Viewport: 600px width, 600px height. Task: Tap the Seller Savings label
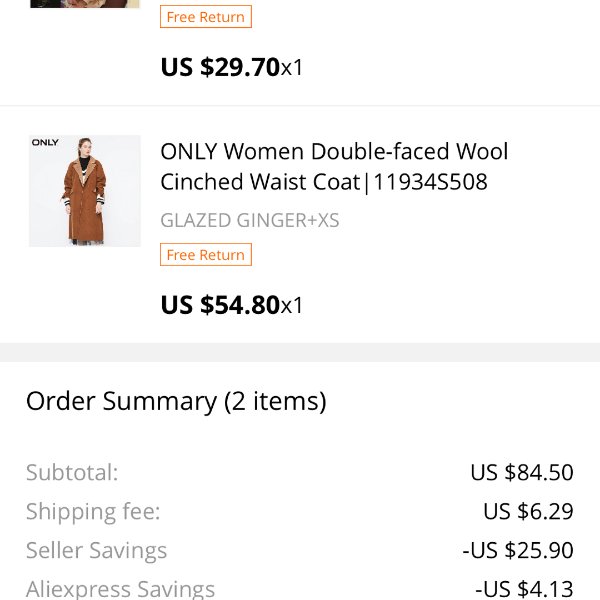click(x=96, y=550)
